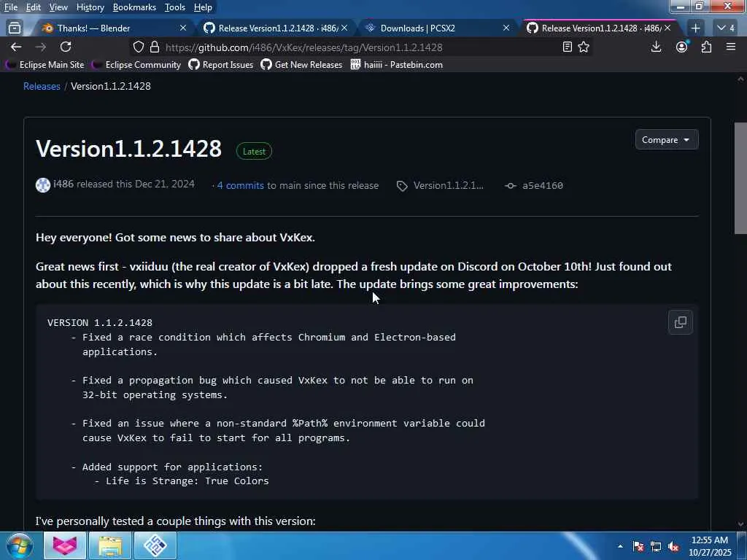The image size is (747, 560).
Task: Open the extensions puzzle icon
Action: [706, 47]
